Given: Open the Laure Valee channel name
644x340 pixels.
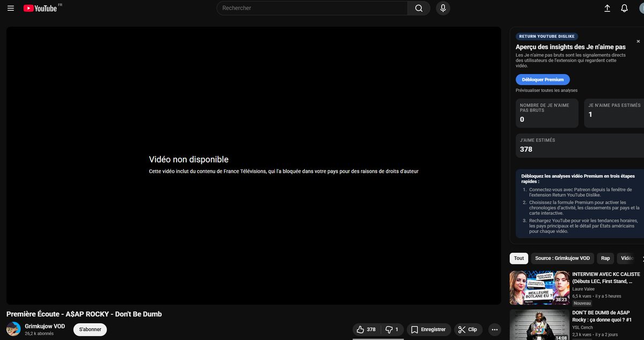Looking at the screenshot, I should [584, 289].
